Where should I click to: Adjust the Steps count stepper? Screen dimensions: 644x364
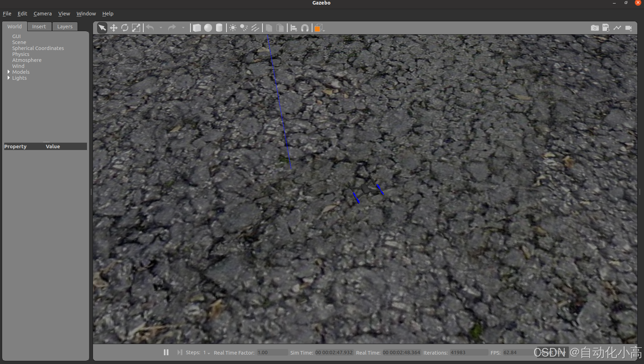click(207, 353)
